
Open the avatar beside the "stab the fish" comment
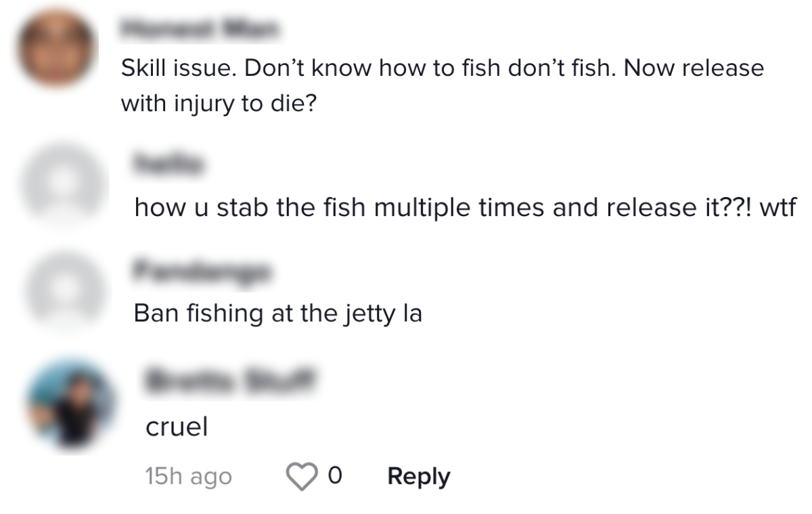point(65,182)
